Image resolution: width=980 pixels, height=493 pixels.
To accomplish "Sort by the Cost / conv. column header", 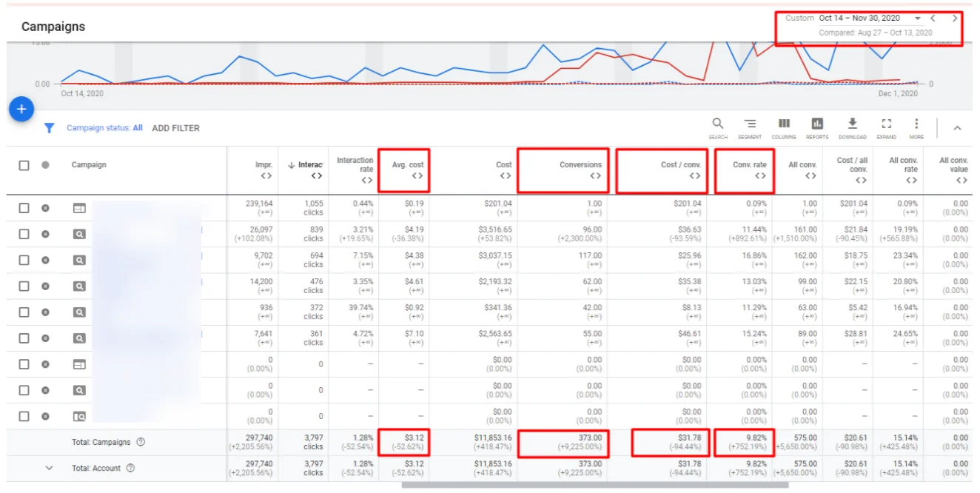I will tap(680, 165).
